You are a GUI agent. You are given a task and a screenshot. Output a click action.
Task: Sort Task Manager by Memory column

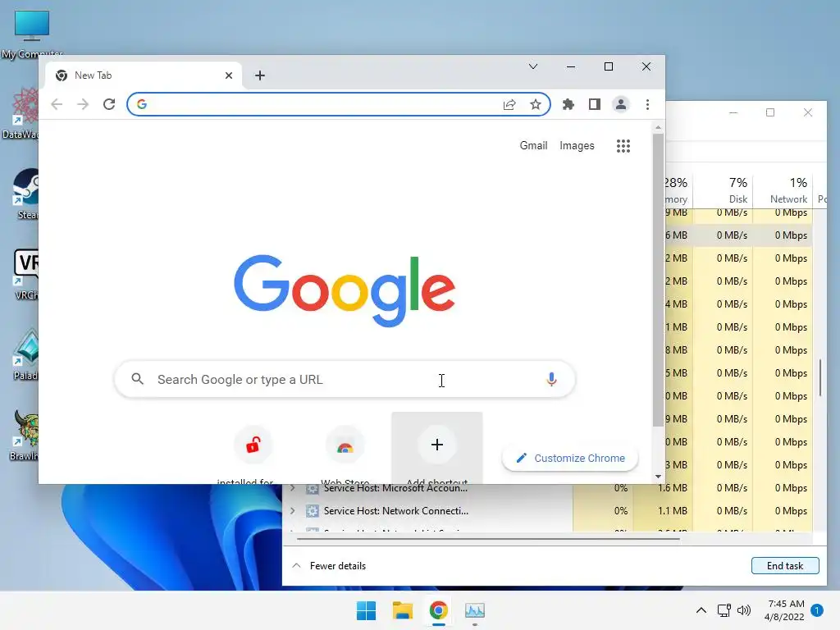678,190
